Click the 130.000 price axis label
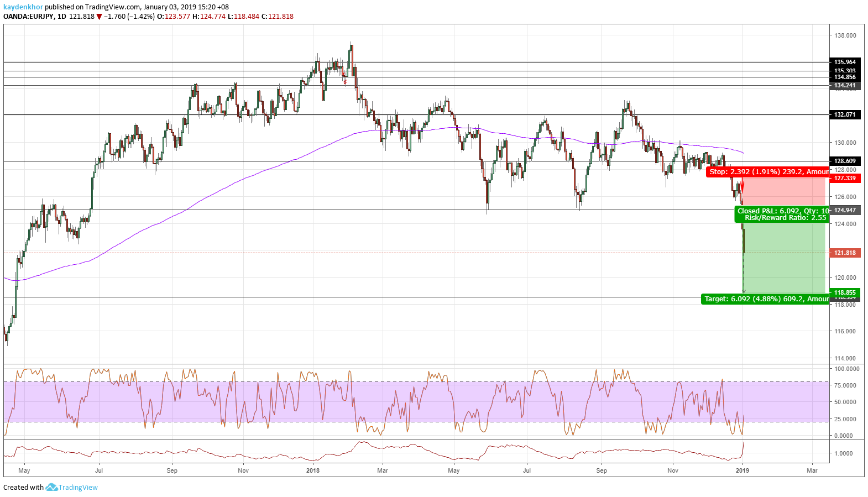 coord(845,143)
